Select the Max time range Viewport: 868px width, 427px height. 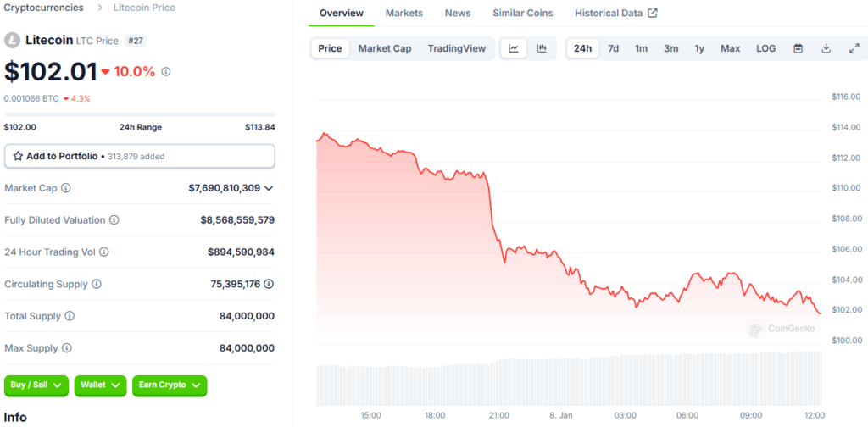(x=730, y=48)
